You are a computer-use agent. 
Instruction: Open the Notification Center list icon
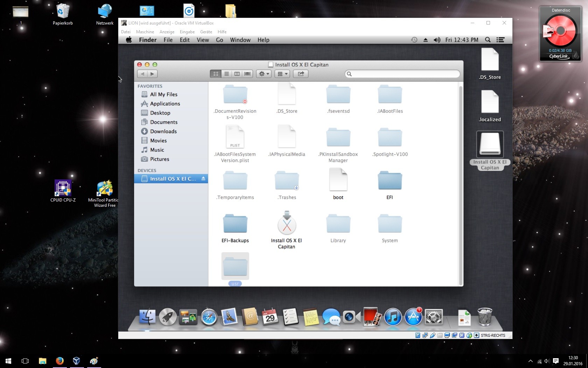click(x=500, y=40)
